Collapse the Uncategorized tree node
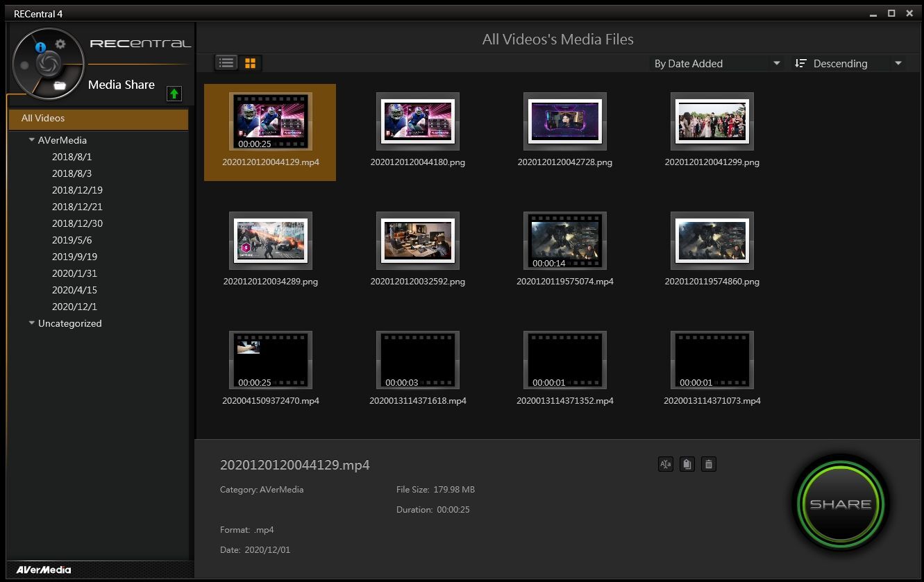Screen dimensions: 924x582 pyautogui.click(x=32, y=323)
